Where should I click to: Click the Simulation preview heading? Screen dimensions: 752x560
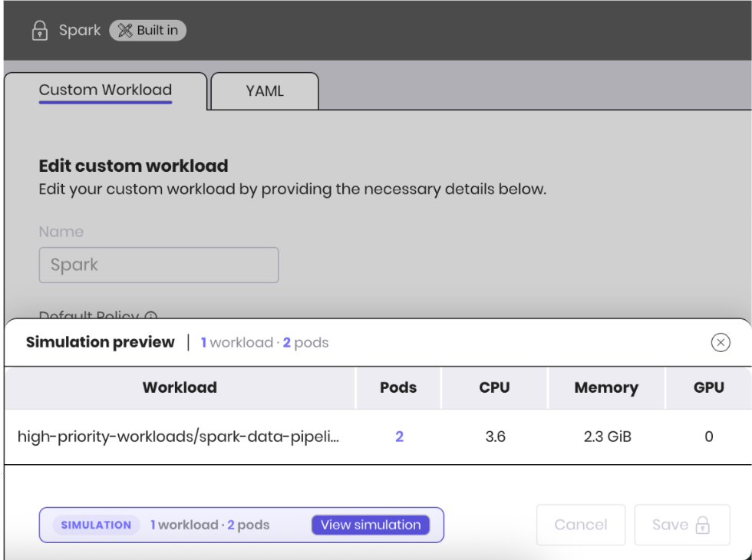pos(101,342)
